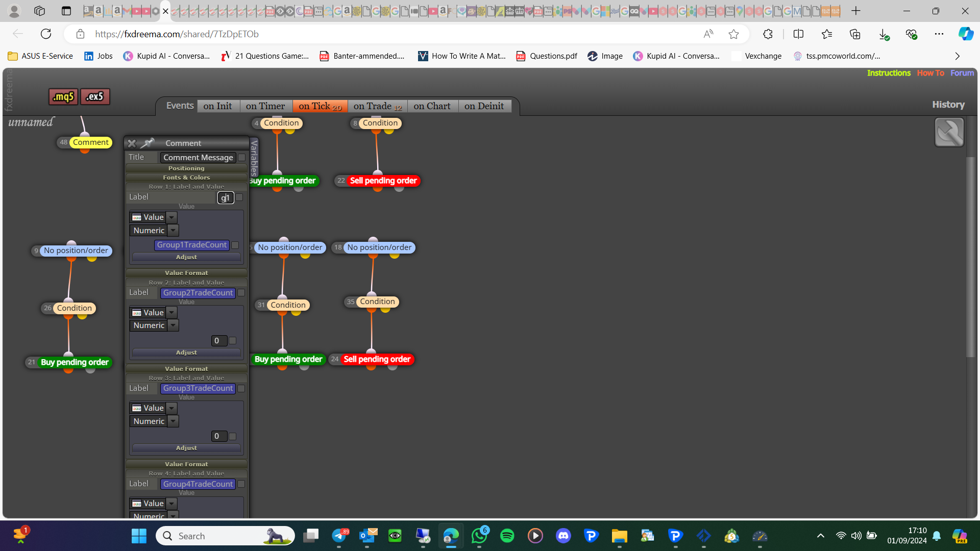Open the tools wrench icon on canvas
This screenshot has width=980, height=551.
pyautogui.click(x=949, y=132)
